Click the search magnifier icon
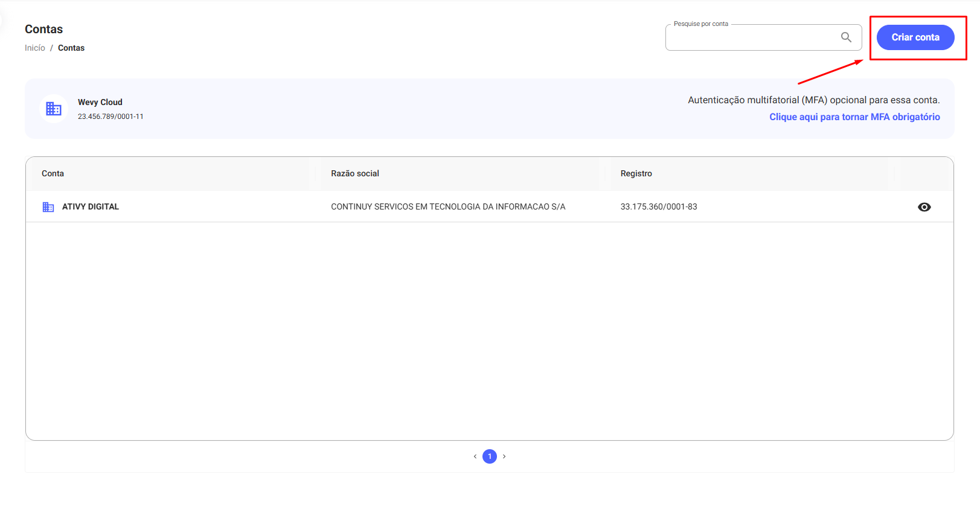This screenshot has height=518, width=980. (x=846, y=37)
